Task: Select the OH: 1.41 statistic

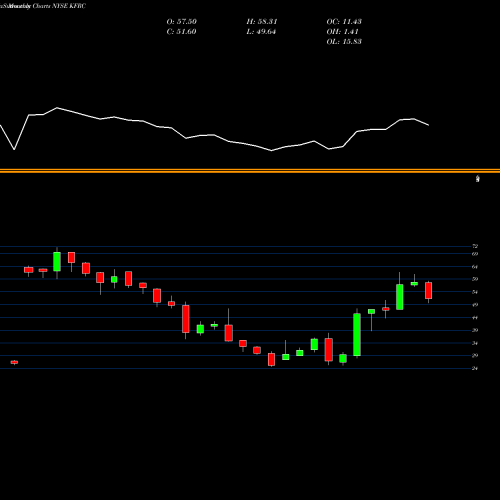Action: pos(342,32)
